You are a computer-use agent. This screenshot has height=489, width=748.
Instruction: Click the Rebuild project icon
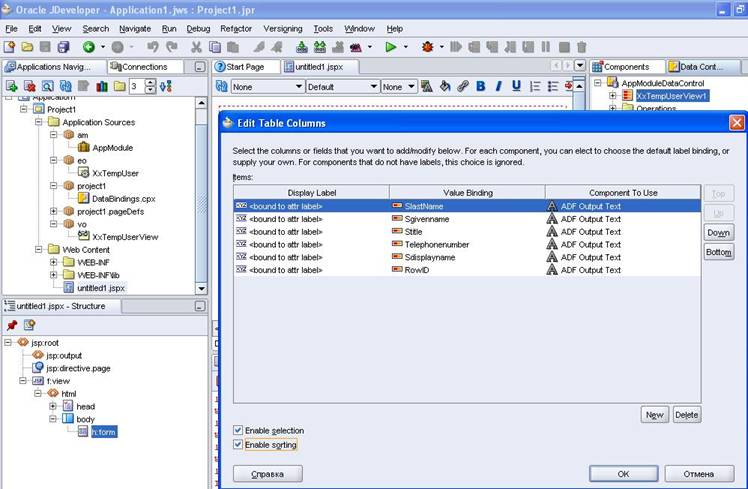pyautogui.click(x=320, y=47)
